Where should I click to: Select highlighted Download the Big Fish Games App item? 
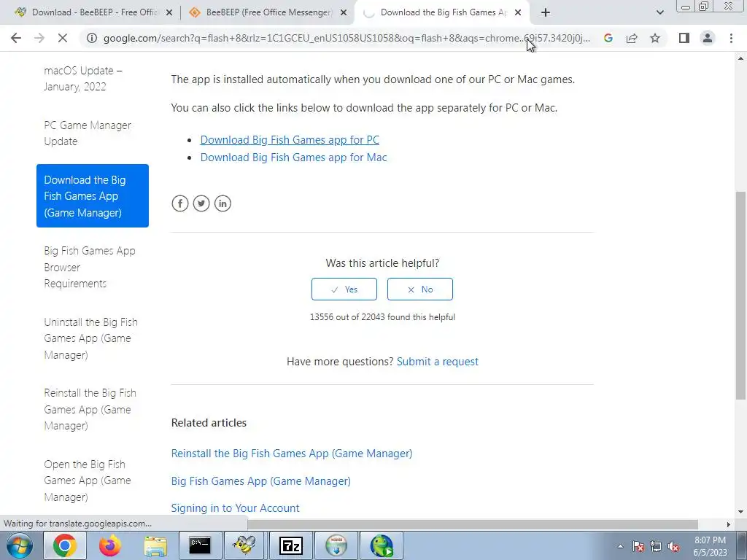click(x=93, y=195)
